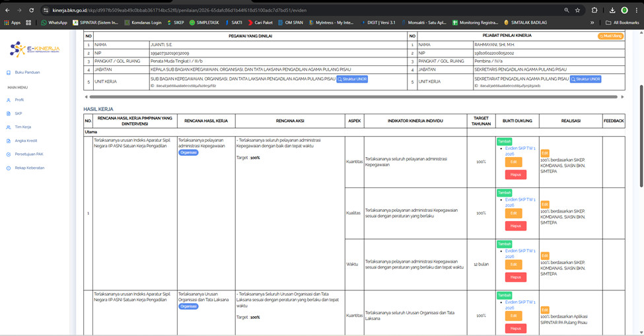Image resolution: width=644 pixels, height=336 pixels.
Task: Open the Buku Panduan sidebar item
Action: click(27, 73)
